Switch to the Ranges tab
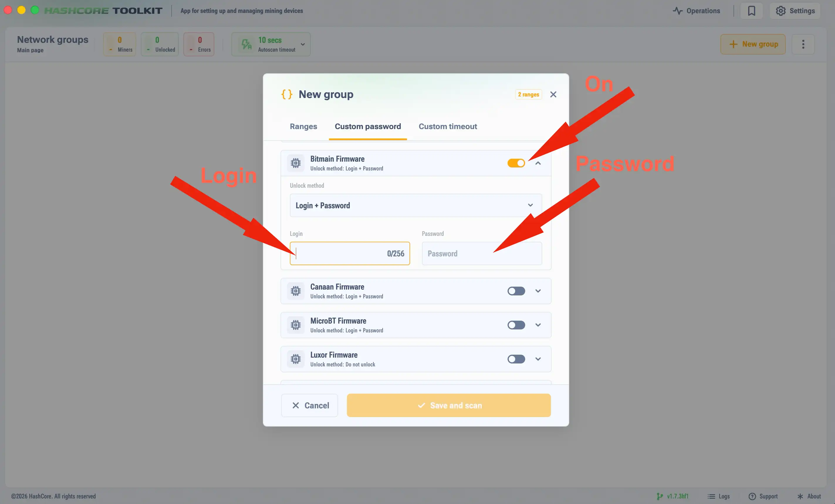 tap(303, 126)
